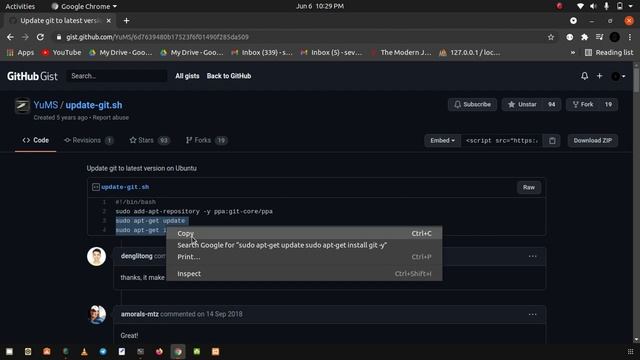Open a new tab with the plus icon
Viewport: 640px width, 360px height.
pyautogui.click(x=127, y=20)
